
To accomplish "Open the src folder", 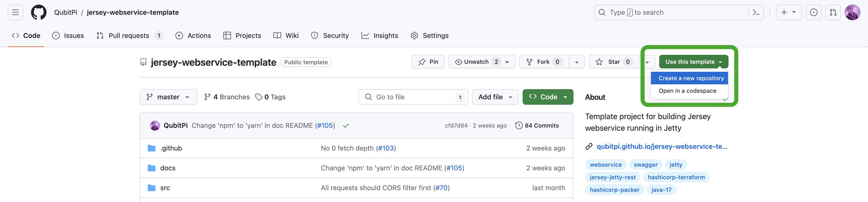I will 165,188.
